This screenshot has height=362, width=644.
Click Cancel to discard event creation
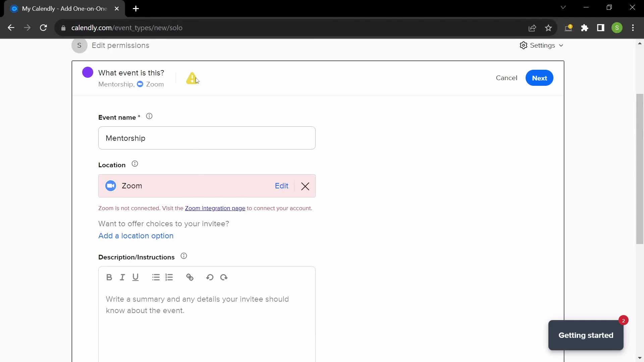506,77
